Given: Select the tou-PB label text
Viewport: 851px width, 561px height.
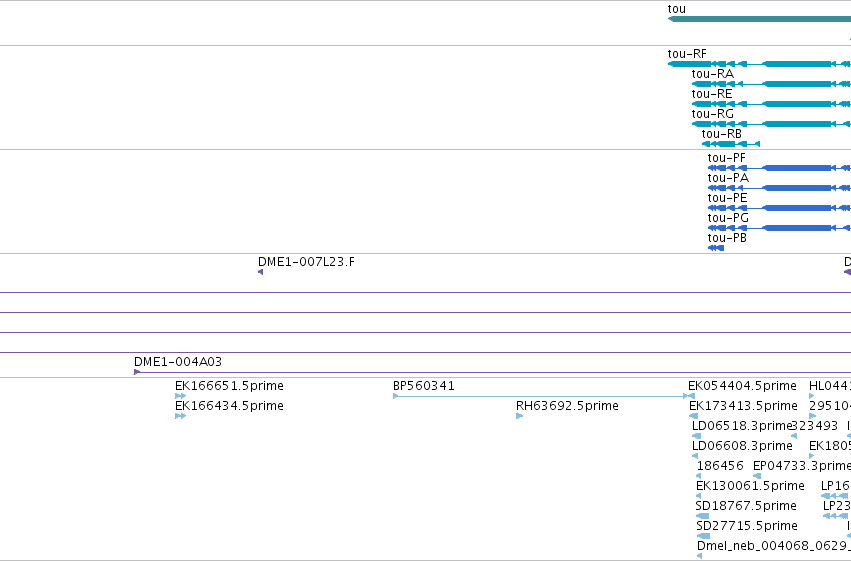Looking at the screenshot, I should [x=727, y=238].
